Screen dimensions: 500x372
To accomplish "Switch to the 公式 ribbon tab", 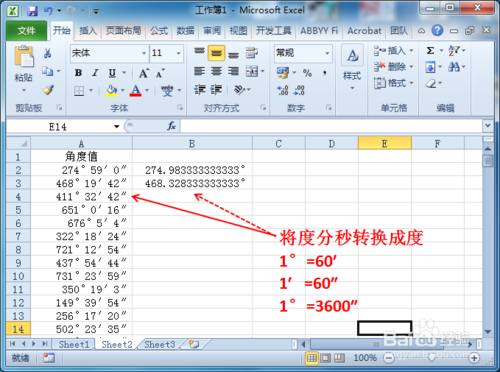I will 159,31.
